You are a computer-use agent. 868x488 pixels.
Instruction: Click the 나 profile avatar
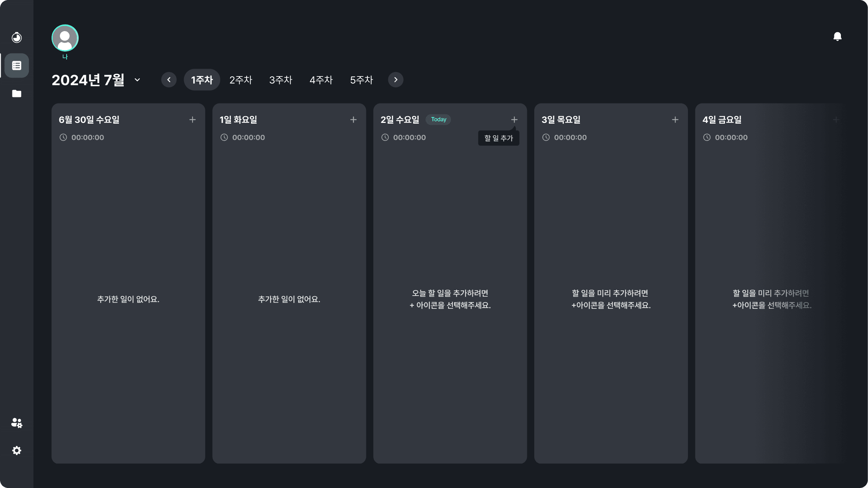tap(65, 38)
